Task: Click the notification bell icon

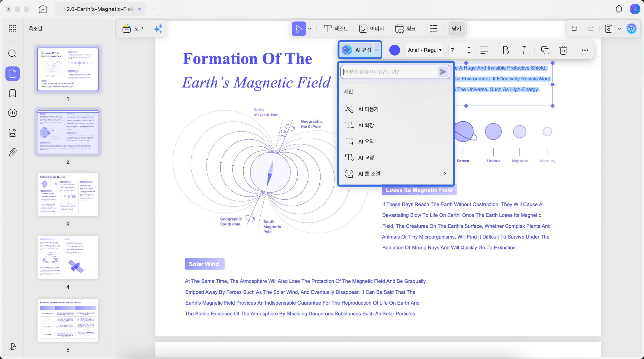Action: [619, 9]
